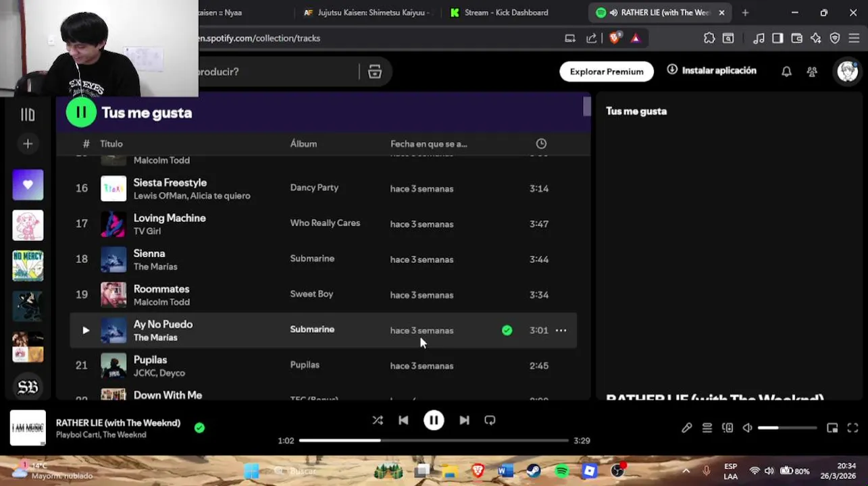Screen dimensions: 868x486
Task: Open the Brave Wallet icon
Action: (x=796, y=38)
